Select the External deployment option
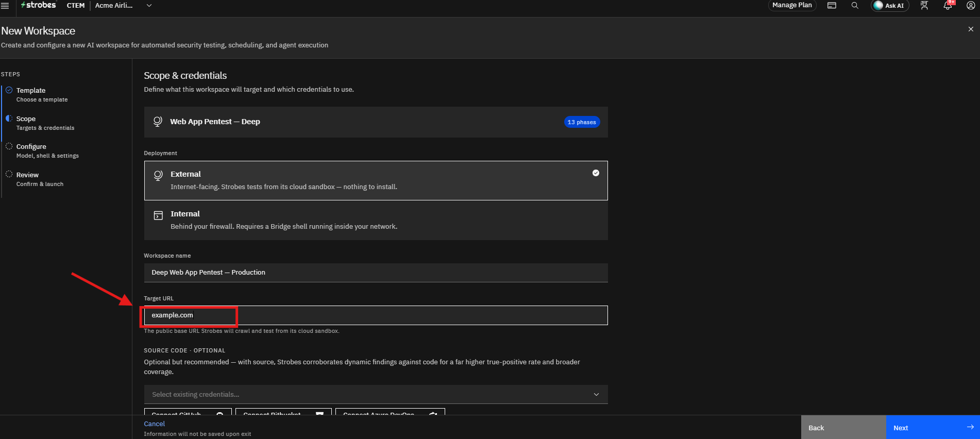 (376, 180)
